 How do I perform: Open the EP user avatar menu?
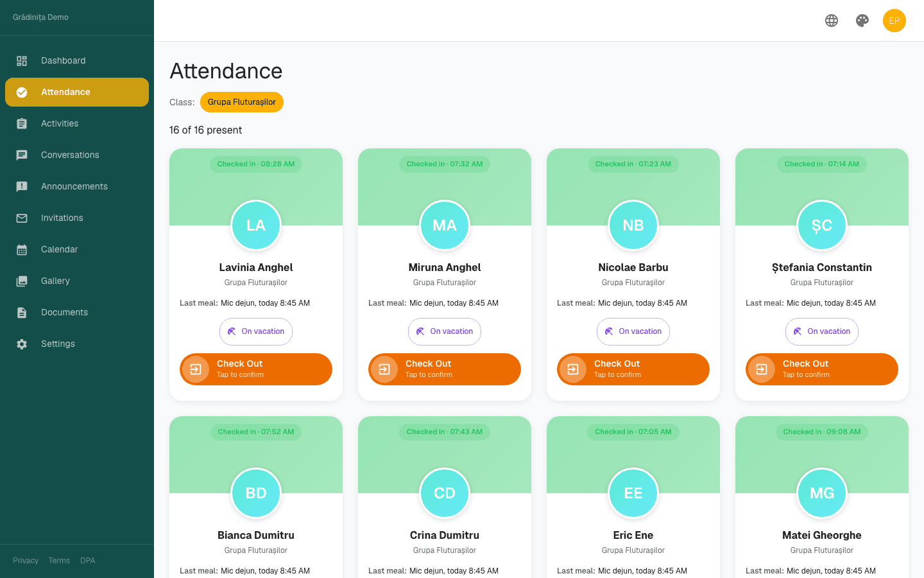894,21
